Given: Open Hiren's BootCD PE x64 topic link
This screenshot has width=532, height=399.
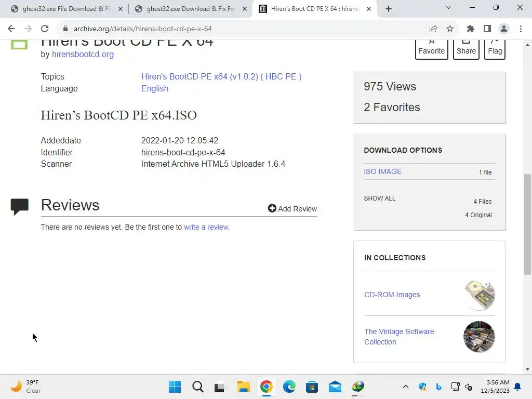Looking at the screenshot, I should click(x=221, y=77).
